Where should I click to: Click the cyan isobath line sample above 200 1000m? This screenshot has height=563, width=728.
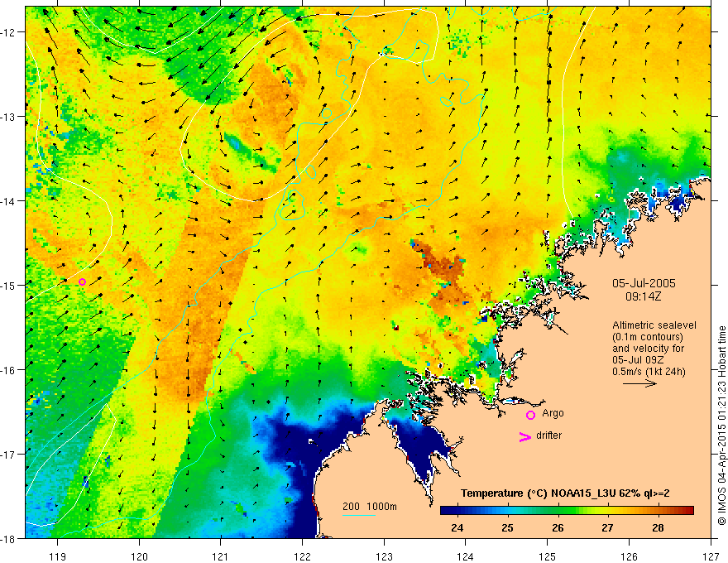pos(359,515)
